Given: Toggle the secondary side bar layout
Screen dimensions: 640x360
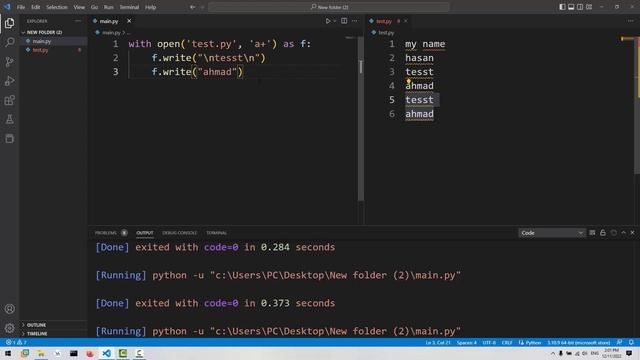Looking at the screenshot, I should coord(580,7).
